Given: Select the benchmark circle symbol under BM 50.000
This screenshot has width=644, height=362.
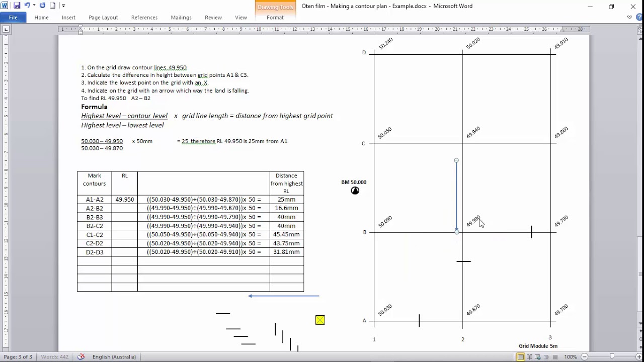Looking at the screenshot, I should (355, 191).
